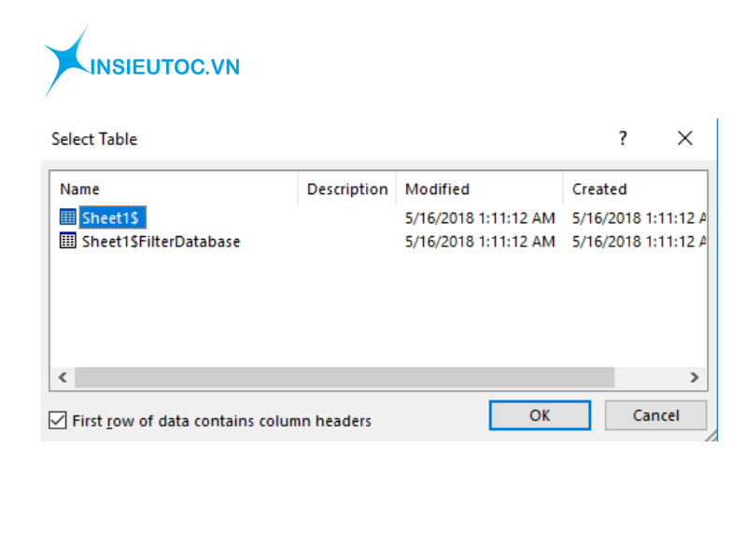The height and width of the screenshot is (560, 747).
Task: Click the left scroll arrow of the table list
Action: (63, 377)
